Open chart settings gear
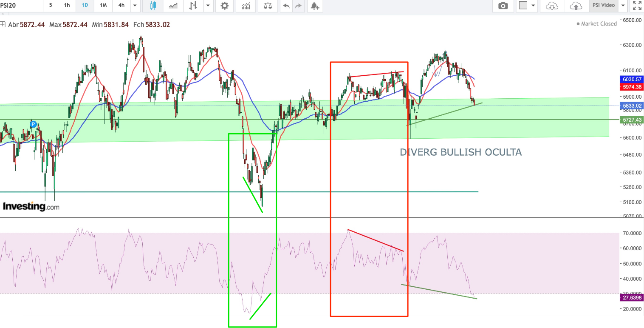Screen dimensions: 644x328 click(x=224, y=6)
